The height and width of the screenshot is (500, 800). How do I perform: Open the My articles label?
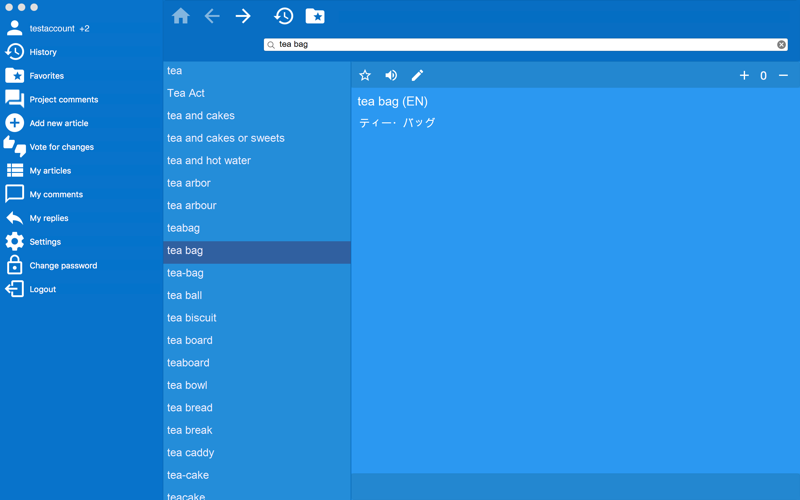[x=50, y=170]
